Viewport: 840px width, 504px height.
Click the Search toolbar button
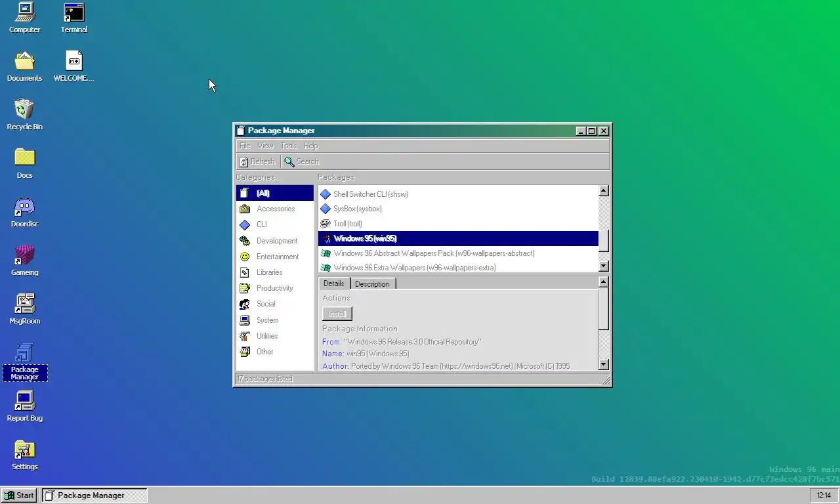pyautogui.click(x=302, y=161)
